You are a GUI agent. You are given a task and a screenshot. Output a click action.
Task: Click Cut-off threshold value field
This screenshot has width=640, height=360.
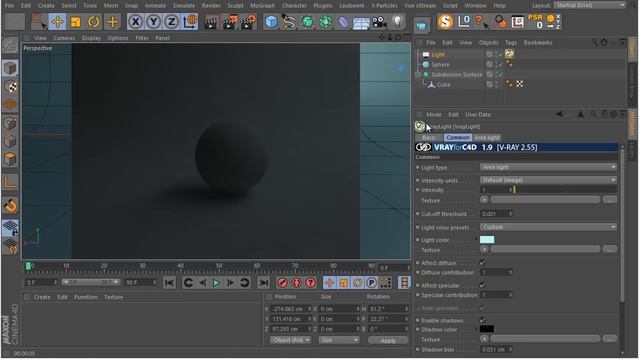coord(496,214)
